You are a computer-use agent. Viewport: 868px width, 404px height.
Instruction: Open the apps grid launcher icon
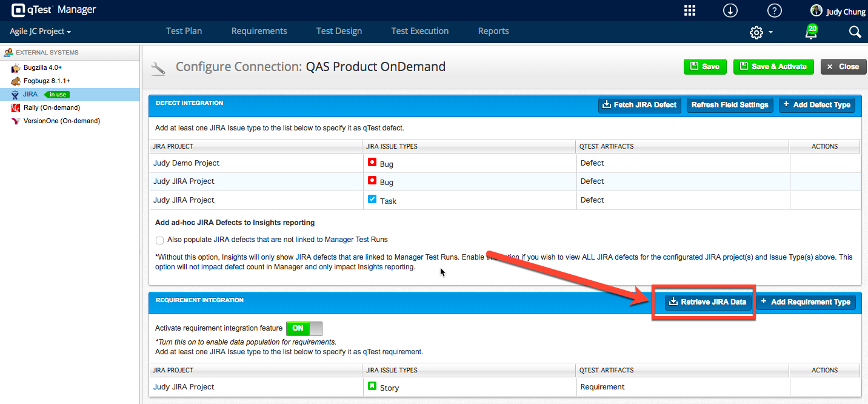(689, 10)
